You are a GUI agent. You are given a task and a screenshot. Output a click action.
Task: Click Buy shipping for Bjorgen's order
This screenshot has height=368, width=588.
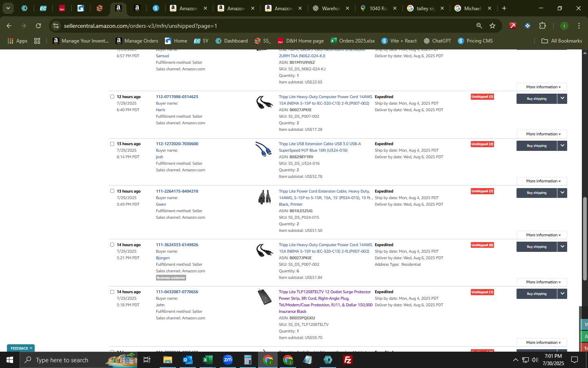[537, 247]
